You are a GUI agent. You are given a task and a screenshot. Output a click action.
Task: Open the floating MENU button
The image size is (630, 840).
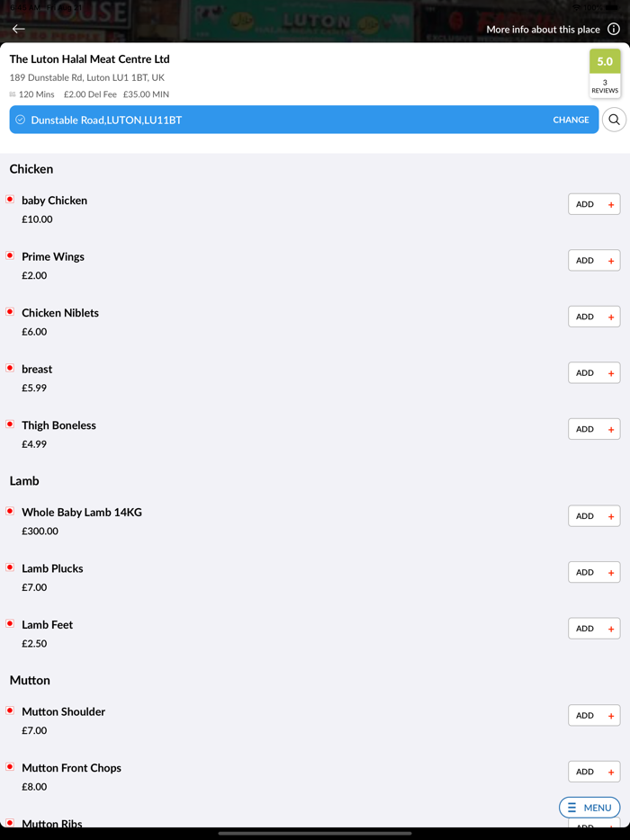589,808
